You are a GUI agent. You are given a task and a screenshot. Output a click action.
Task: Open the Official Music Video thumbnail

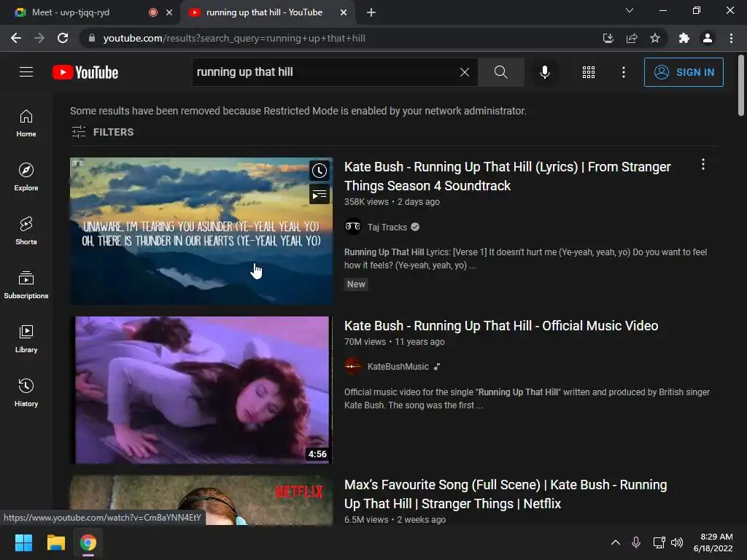pos(201,389)
